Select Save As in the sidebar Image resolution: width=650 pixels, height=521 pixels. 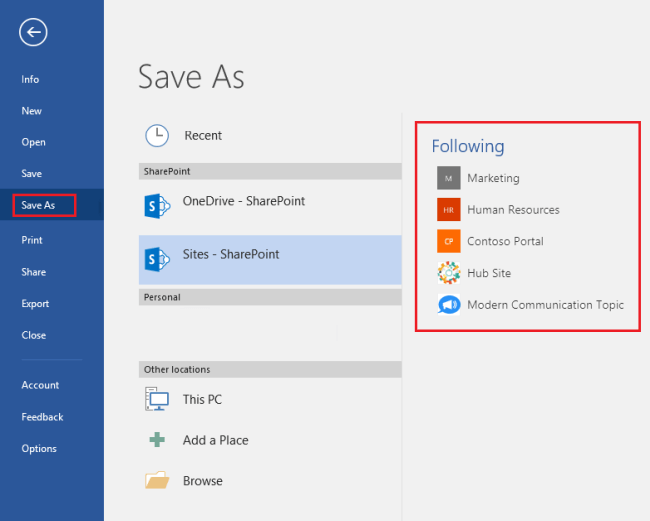[x=38, y=205]
